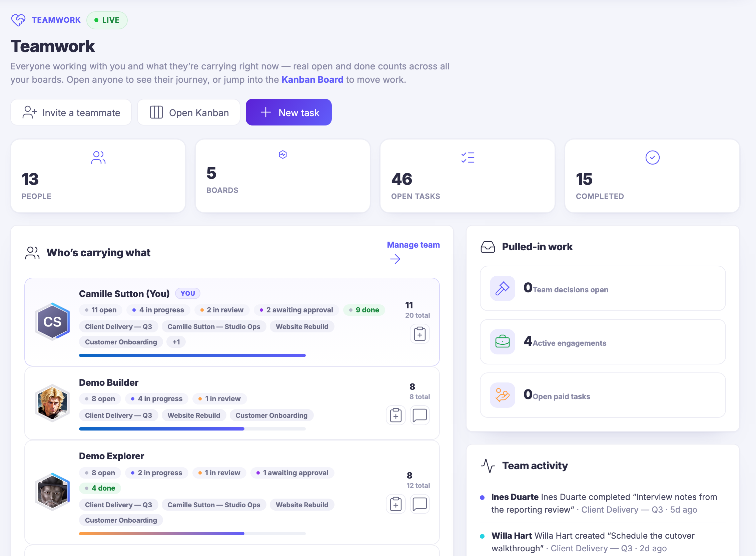This screenshot has height=556, width=756.
Task: Click the gavel icon for Team decisions open
Action: [x=503, y=288]
